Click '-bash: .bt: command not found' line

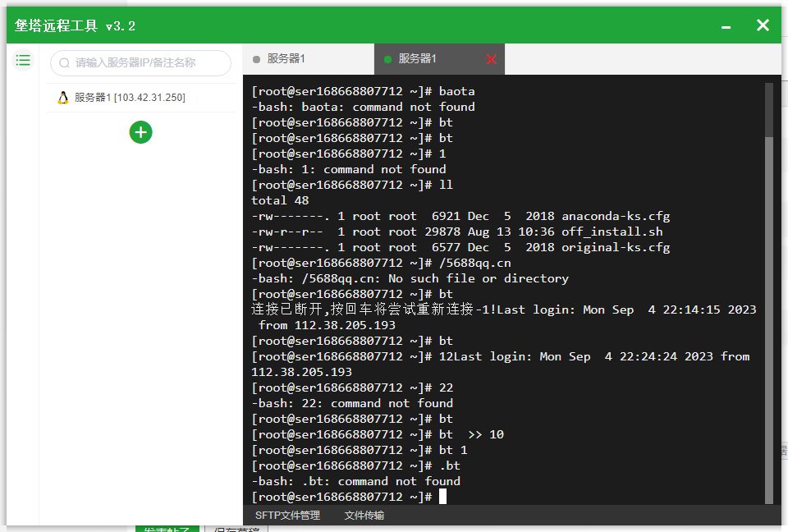point(355,481)
